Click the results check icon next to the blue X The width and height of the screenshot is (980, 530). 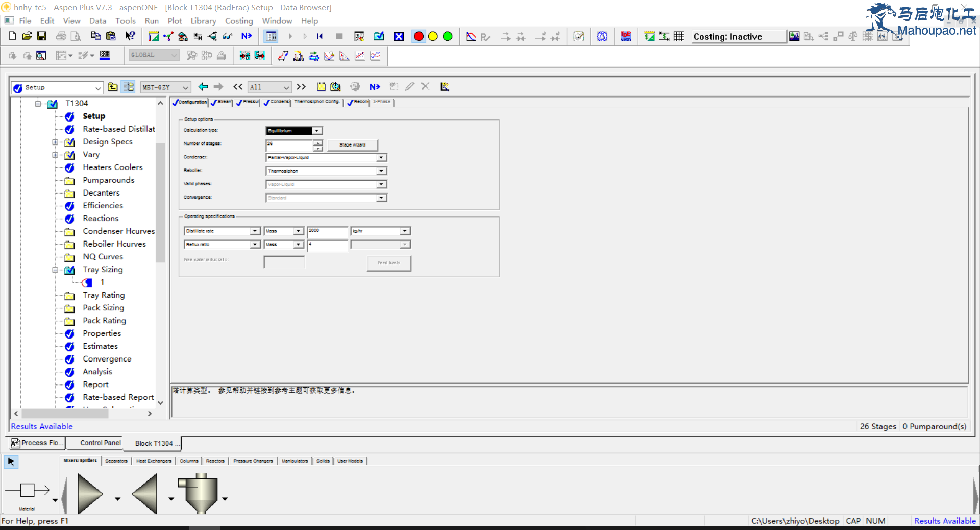click(379, 36)
